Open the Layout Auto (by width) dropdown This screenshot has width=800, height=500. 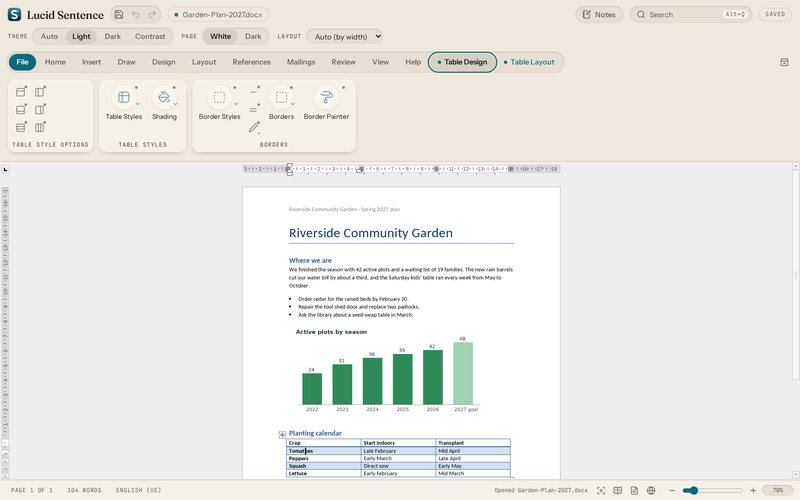click(x=344, y=36)
